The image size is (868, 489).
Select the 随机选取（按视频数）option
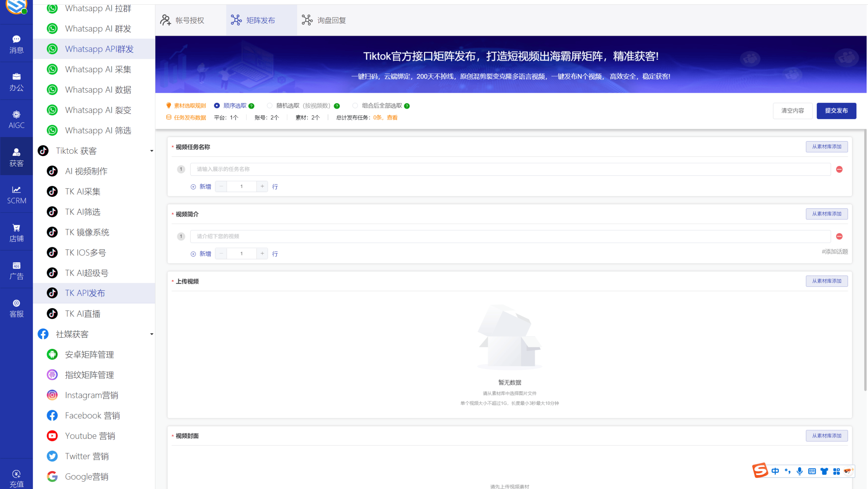[270, 106]
